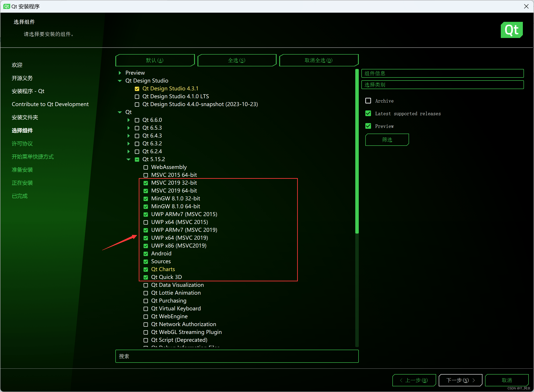Collapse the top-level Qt node
This screenshot has width=534, height=392.
point(120,112)
